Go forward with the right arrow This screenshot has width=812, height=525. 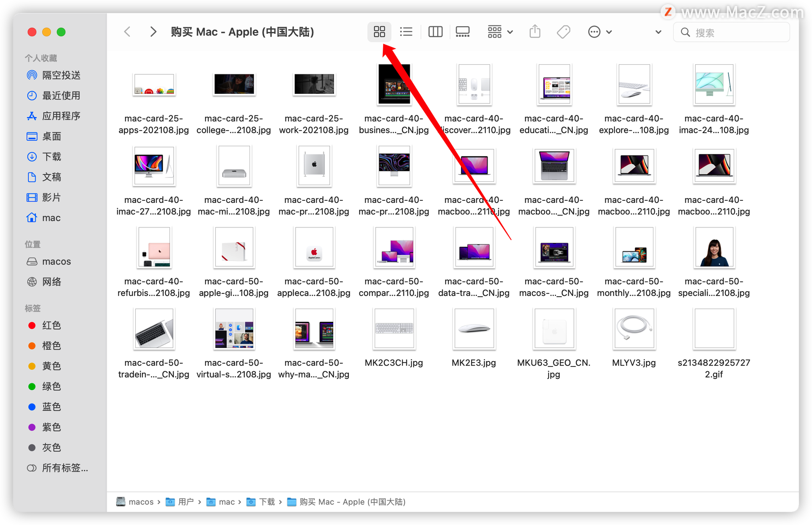point(153,32)
